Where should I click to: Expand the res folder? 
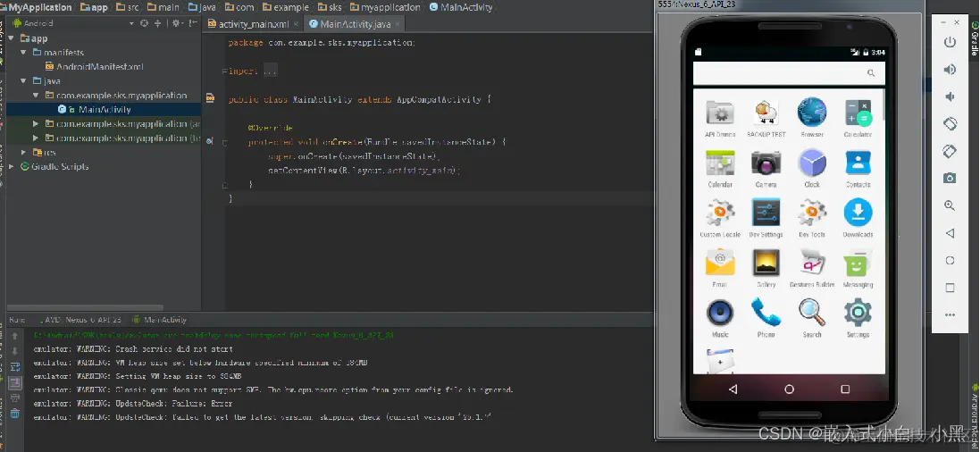click(24, 152)
